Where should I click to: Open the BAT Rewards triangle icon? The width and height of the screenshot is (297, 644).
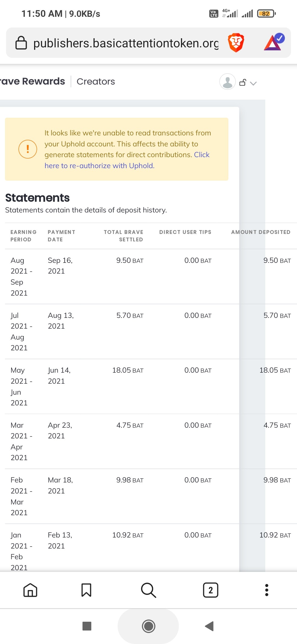pyautogui.click(x=274, y=42)
